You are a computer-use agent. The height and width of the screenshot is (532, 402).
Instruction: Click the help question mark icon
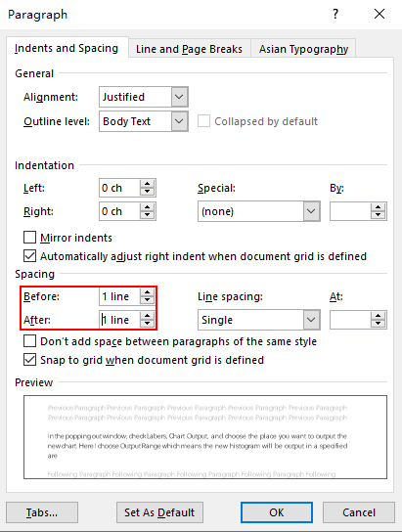click(335, 14)
